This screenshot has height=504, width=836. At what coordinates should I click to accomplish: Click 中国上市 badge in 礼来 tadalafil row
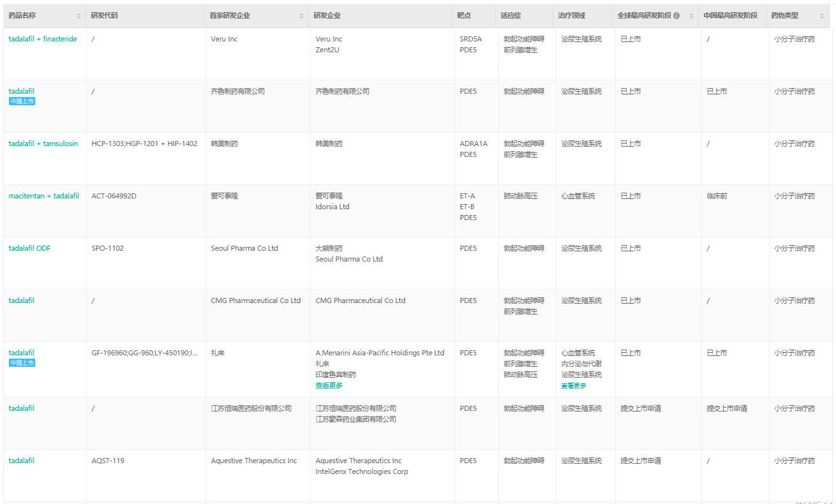pos(22,363)
